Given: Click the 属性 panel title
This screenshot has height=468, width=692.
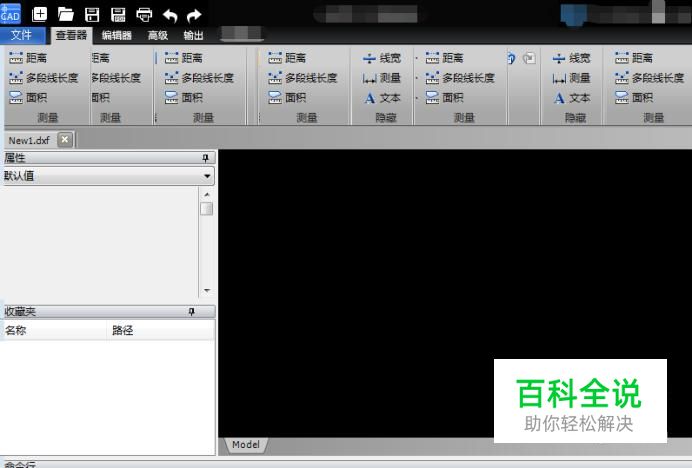Looking at the screenshot, I should coord(15,158).
